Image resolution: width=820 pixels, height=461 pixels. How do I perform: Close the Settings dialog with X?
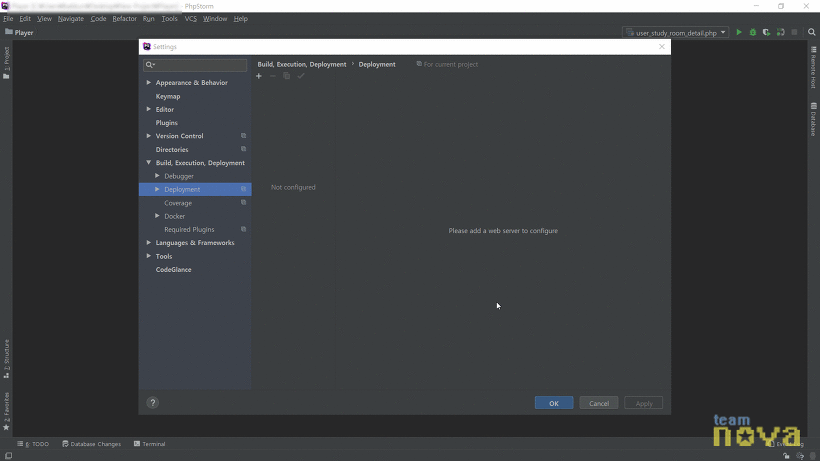(662, 47)
